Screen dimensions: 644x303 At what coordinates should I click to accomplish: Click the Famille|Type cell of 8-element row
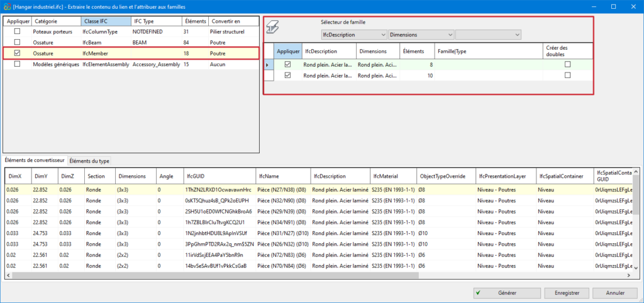489,64
